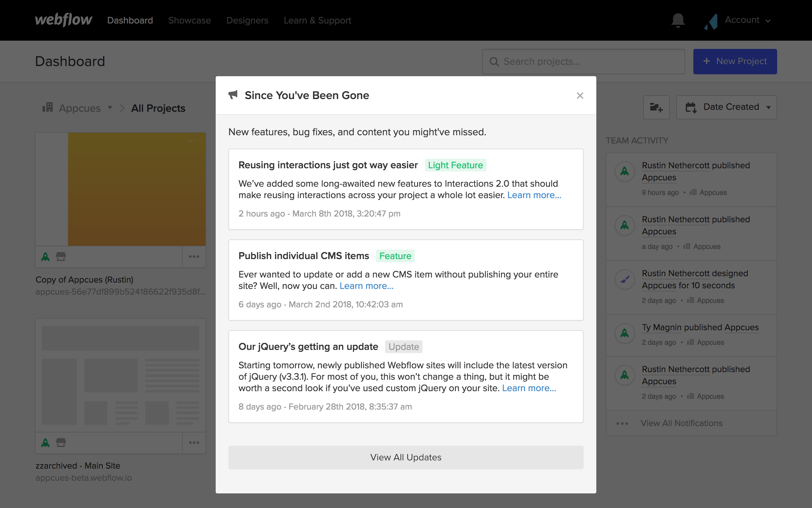Click store icon under zzarchived Main Site
The image size is (812, 508).
[61, 443]
